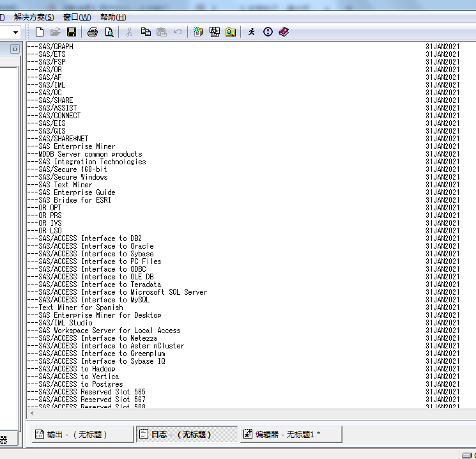The height and width of the screenshot is (459, 476).
Task: Click SAS/ACCESS Reserved Slot 565 line
Action: pyautogui.click(x=86, y=392)
